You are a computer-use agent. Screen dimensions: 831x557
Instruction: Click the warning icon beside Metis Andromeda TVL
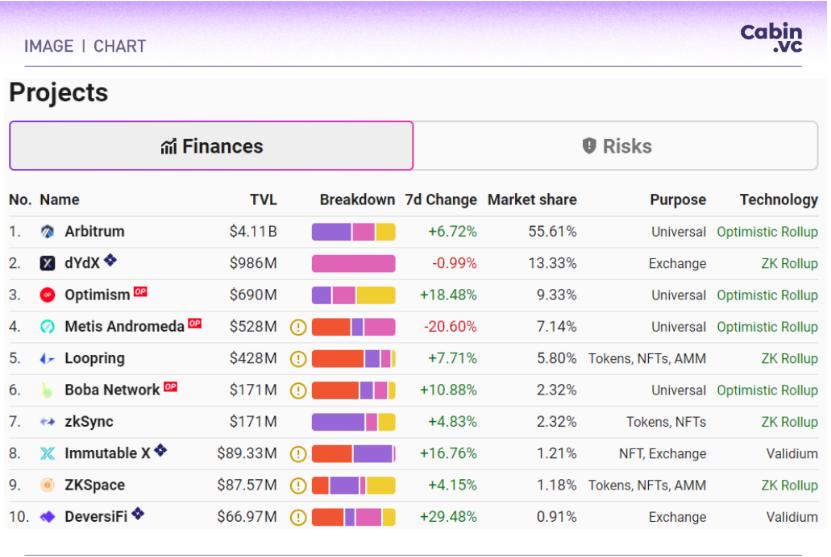click(x=297, y=327)
